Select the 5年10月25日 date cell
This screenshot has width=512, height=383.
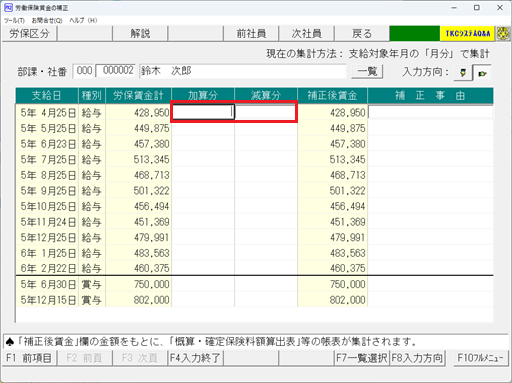[x=47, y=206]
